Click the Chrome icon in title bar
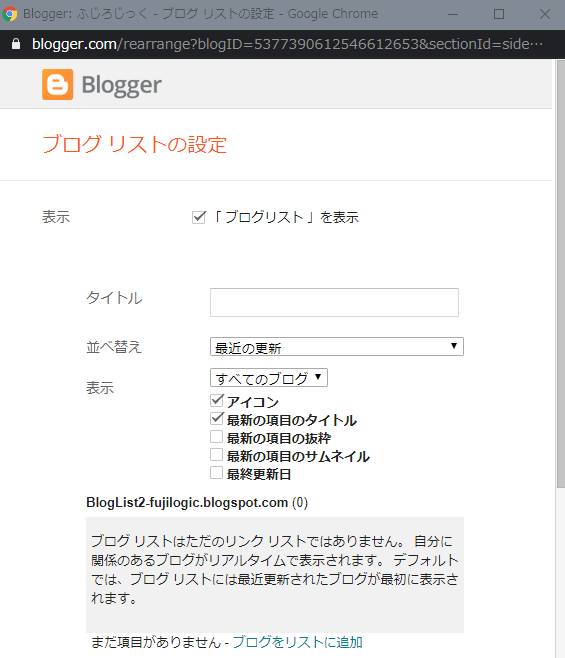This screenshot has width=565, height=658. pos(10,14)
